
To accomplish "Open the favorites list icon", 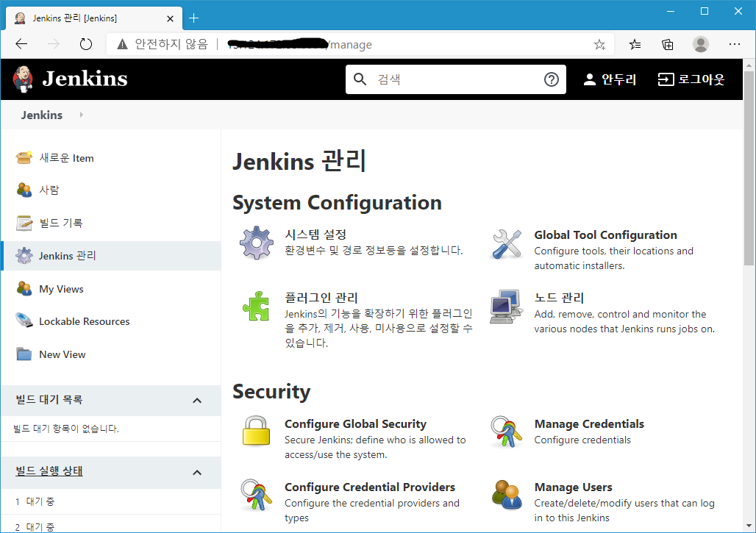I will click(x=635, y=45).
